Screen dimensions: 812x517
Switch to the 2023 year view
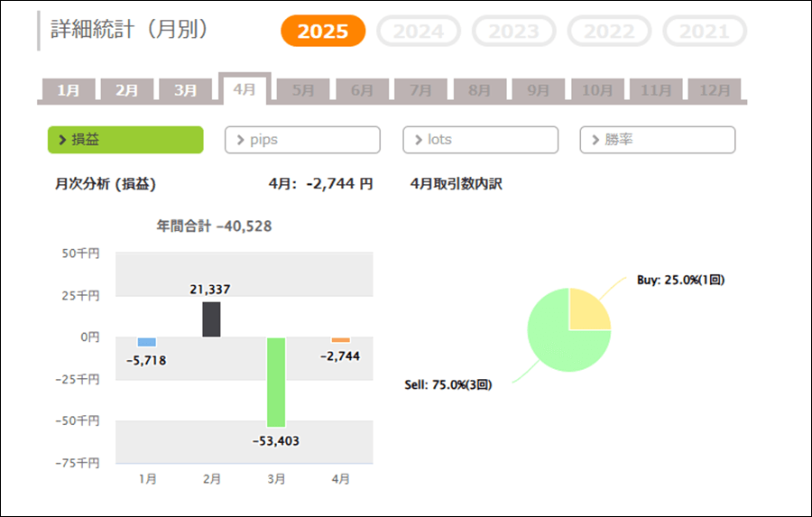[x=513, y=31]
